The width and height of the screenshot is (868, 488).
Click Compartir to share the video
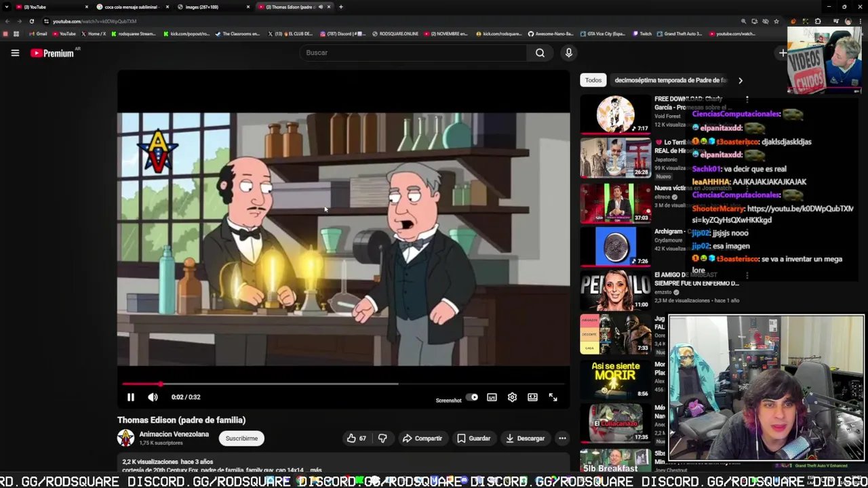click(x=422, y=439)
